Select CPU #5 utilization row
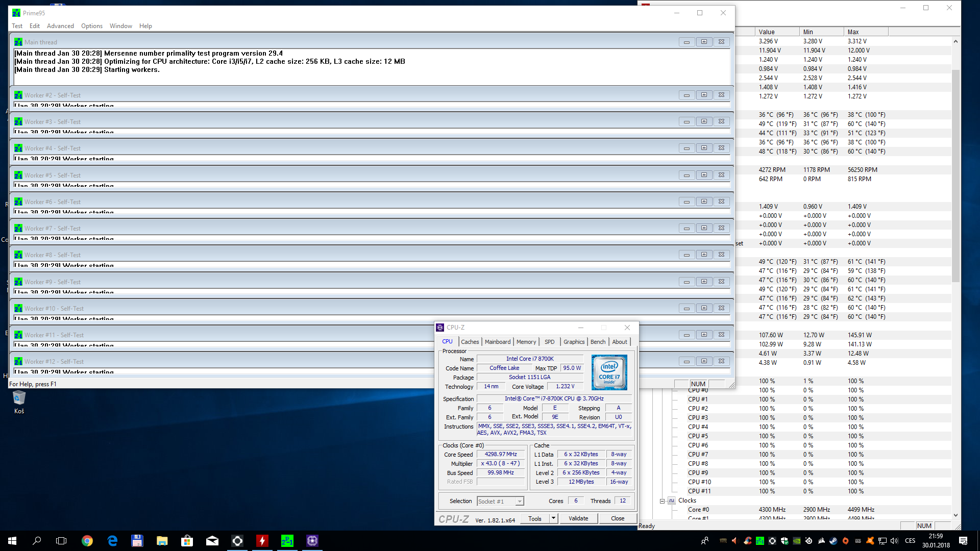980x551 pixels. (x=698, y=436)
